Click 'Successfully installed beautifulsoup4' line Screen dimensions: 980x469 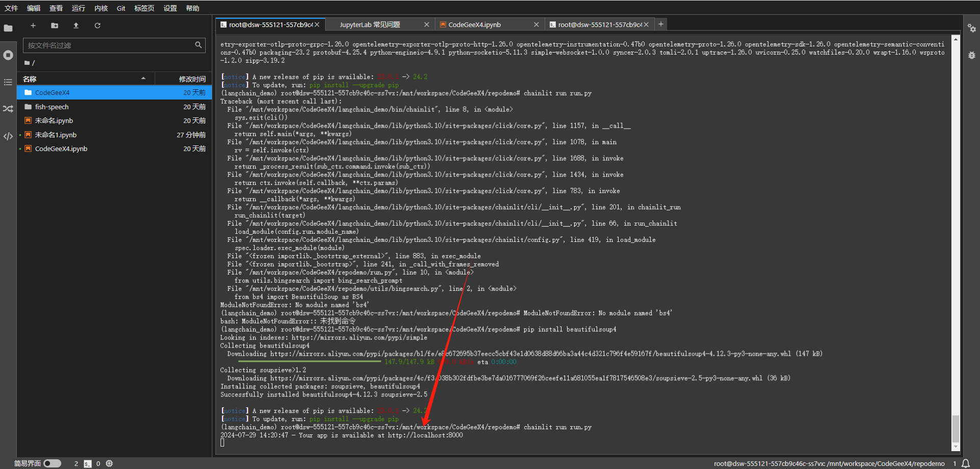324,394
